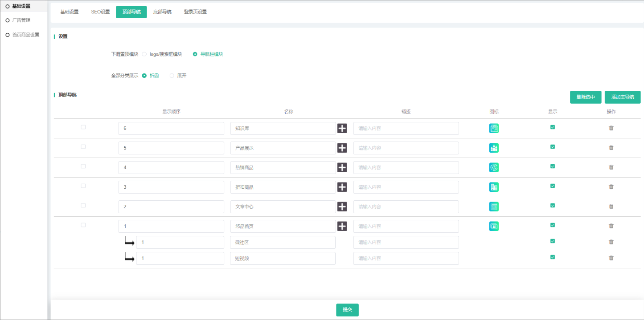Screen dimensions: 644x320
Task: Choose the 展开 radio option
Action: (172, 76)
